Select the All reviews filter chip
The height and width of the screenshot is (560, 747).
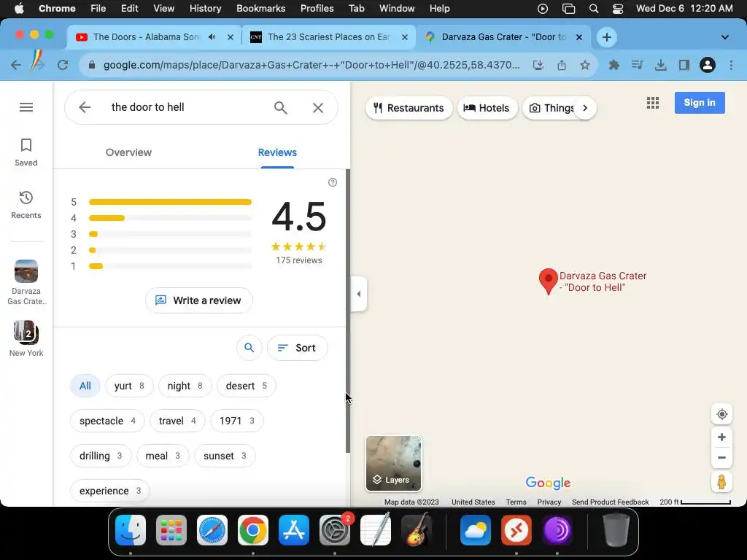point(85,386)
